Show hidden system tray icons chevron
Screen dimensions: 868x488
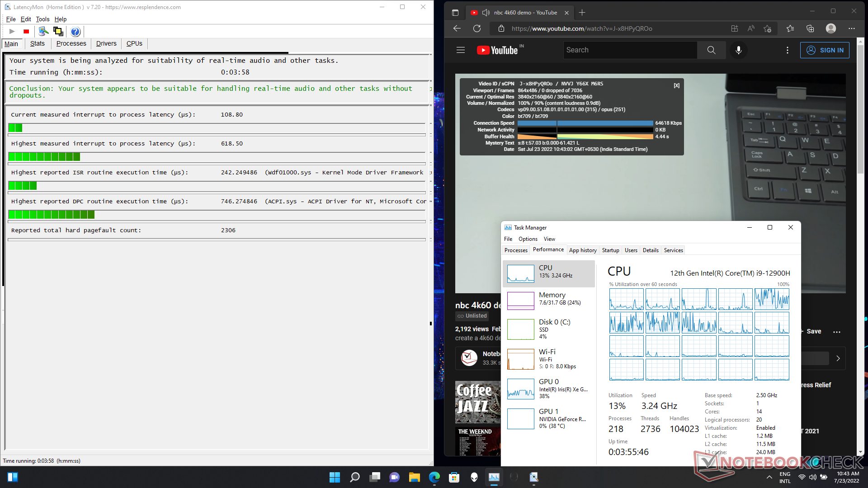[x=769, y=477]
